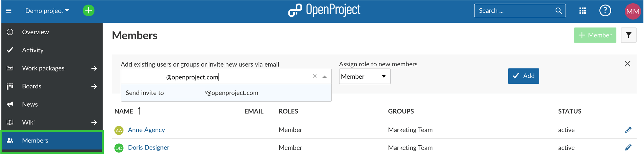644x154 pixels.
Task: Open the hamburger main menu
Action: pos(9,11)
